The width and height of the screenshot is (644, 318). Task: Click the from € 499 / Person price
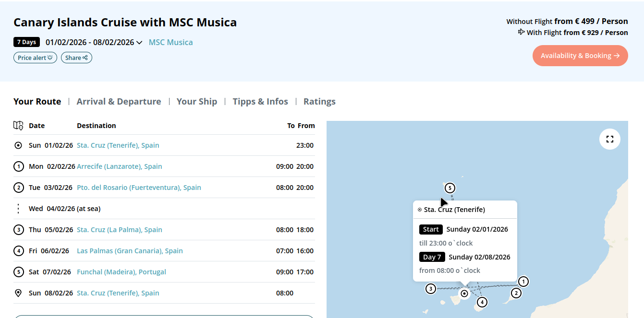[x=591, y=21]
